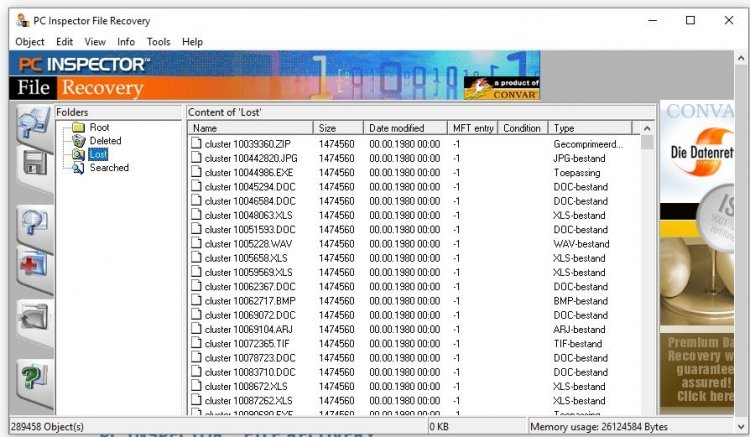Viewport: 750px width, 437px height.
Task: Select the Lost folder in tree
Action: click(x=97, y=155)
